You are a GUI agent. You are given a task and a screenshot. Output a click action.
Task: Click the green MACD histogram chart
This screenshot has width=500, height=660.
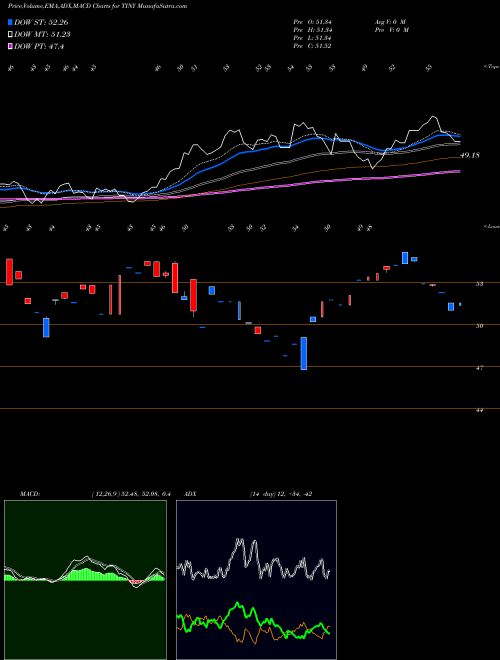85,579
